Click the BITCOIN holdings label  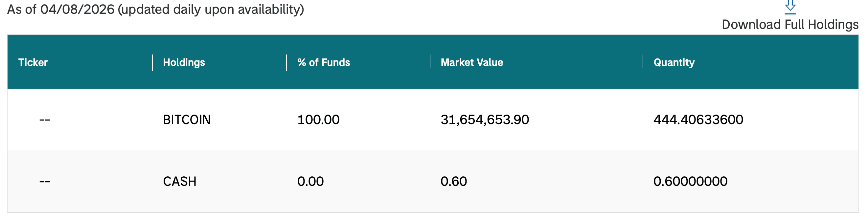186,120
